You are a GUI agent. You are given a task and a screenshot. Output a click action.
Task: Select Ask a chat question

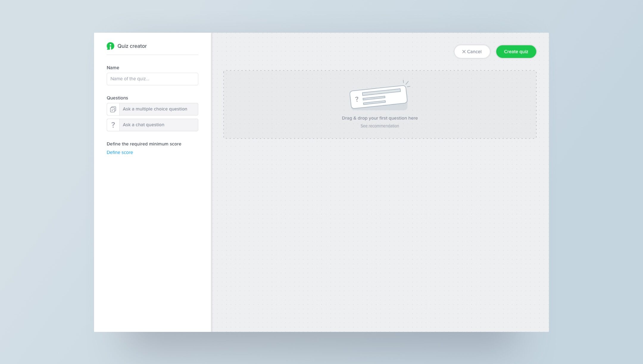click(x=158, y=125)
